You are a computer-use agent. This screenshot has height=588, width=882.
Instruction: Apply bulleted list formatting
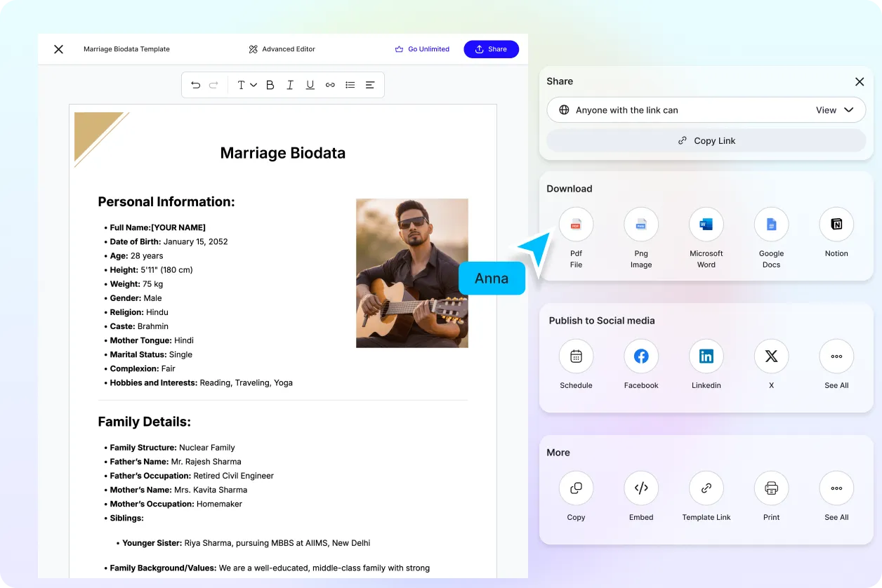pyautogui.click(x=350, y=85)
